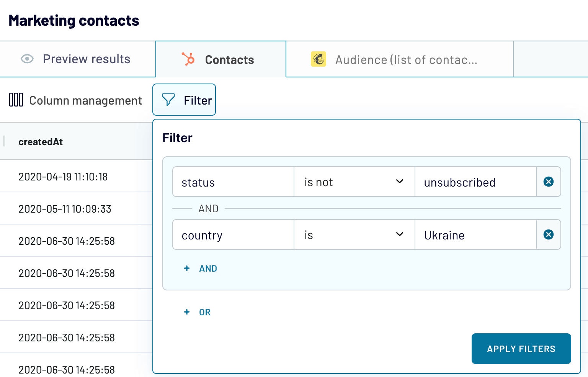Screen dimensions: 588x377
Task: Edit the status field name input
Action: 233,182
